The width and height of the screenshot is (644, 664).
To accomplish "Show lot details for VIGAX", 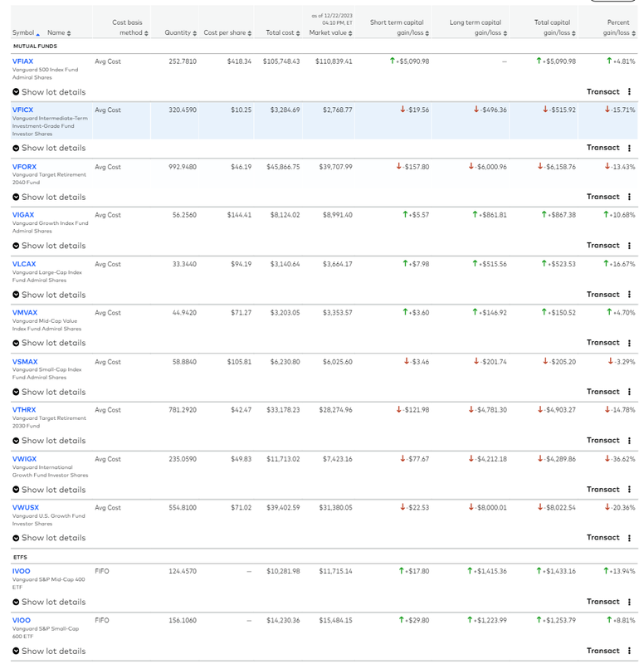I will tap(49, 246).
